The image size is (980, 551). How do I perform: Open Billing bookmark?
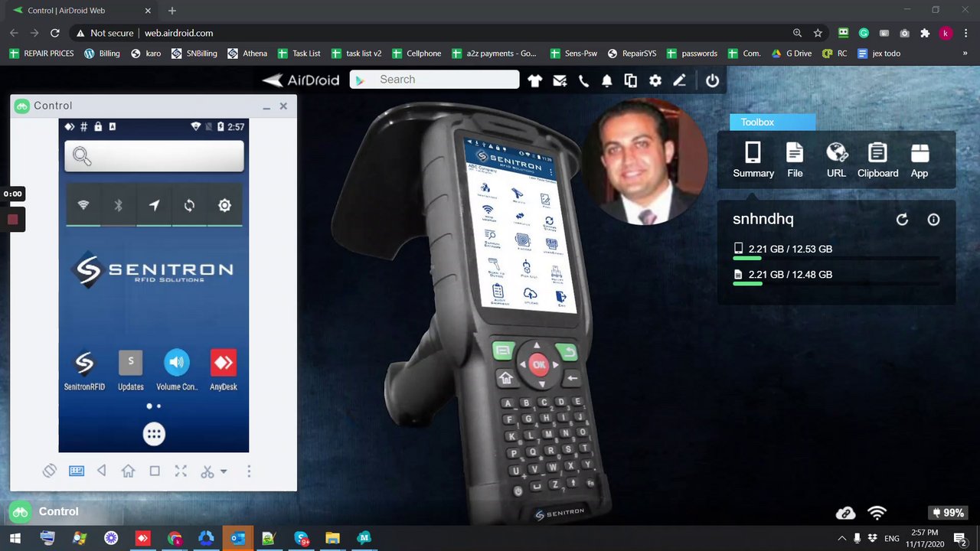coord(102,54)
